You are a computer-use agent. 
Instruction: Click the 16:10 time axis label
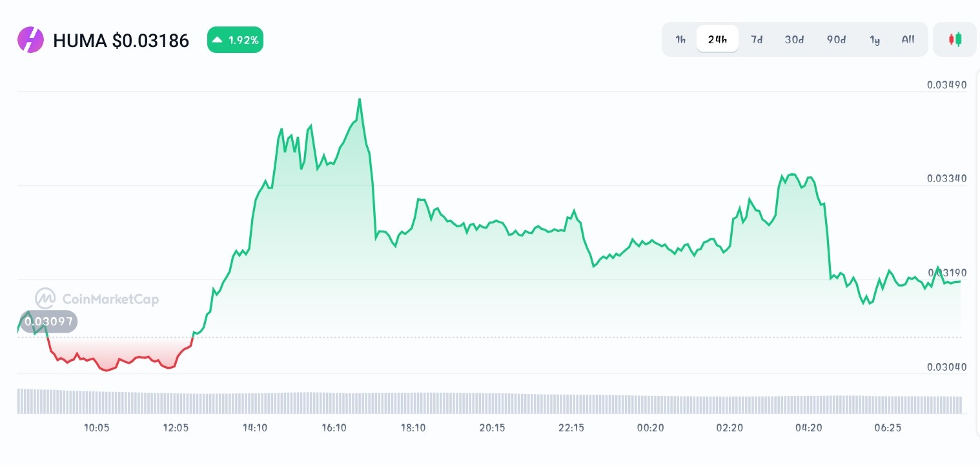coord(334,428)
